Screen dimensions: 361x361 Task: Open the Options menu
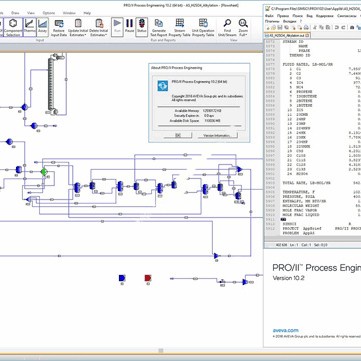click(x=49, y=13)
